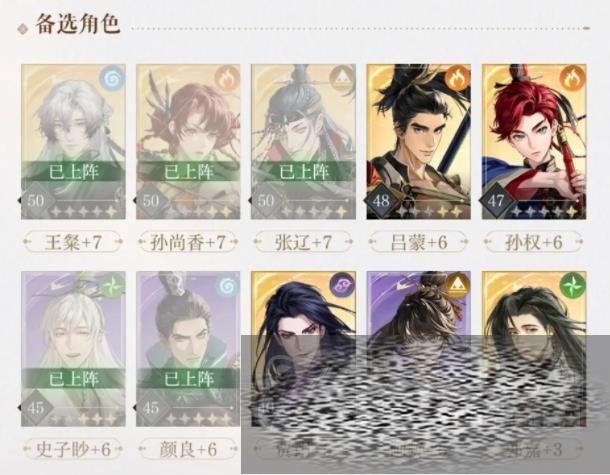
Task: Click the 张辽+7 name label
Action: pyautogui.click(x=303, y=242)
